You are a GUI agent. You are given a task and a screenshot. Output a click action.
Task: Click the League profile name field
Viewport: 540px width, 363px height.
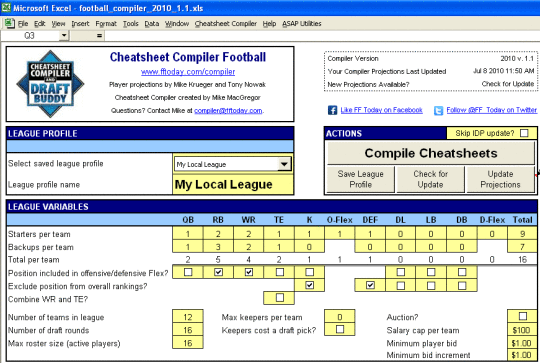tap(233, 185)
